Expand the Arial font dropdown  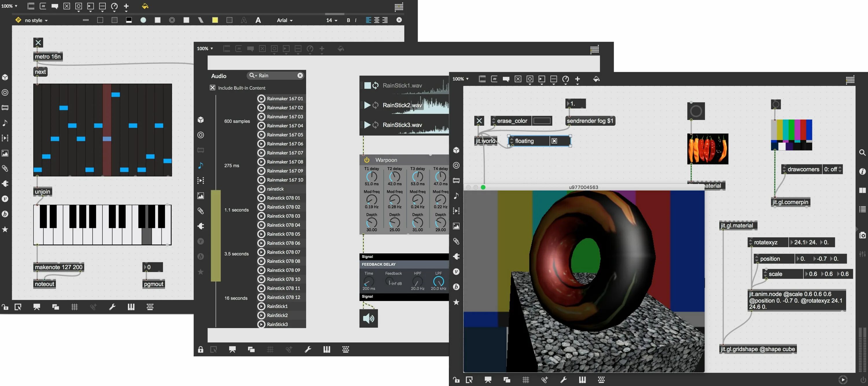coord(285,20)
